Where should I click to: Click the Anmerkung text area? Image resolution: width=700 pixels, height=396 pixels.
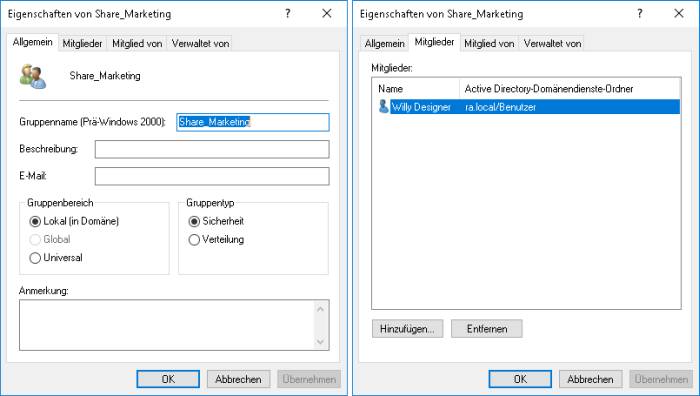167,325
